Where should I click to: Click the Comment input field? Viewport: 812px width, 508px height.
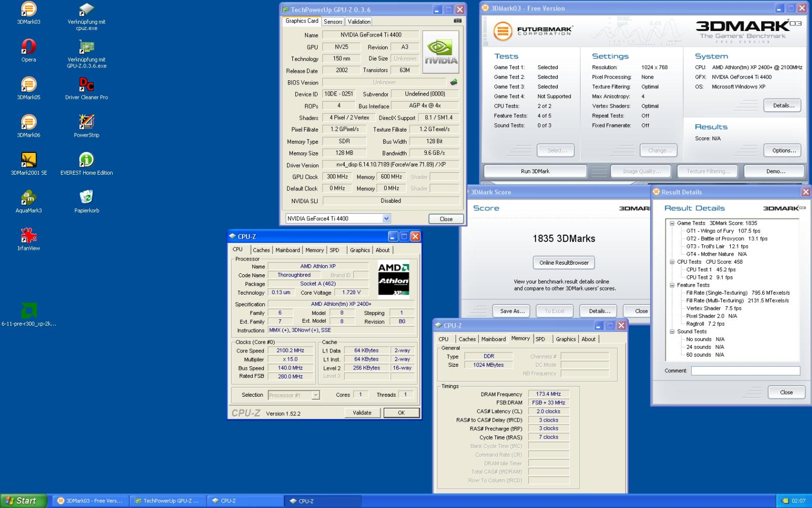(x=745, y=371)
